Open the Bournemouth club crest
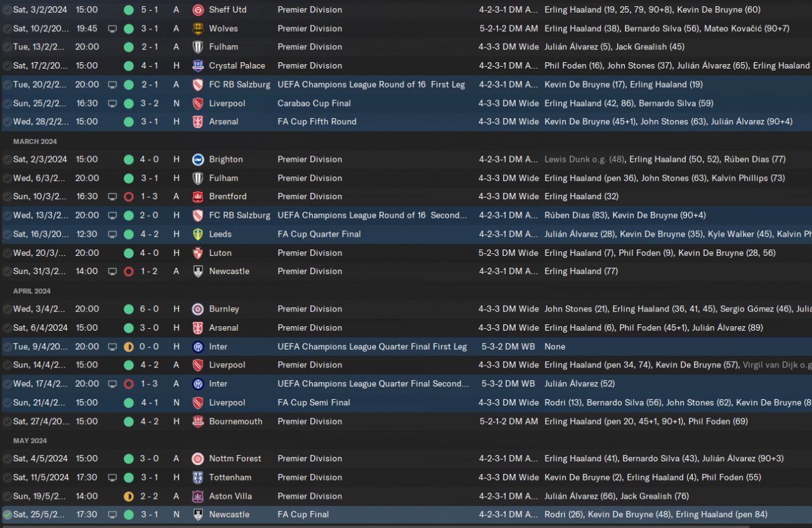This screenshot has height=528, width=812. [198, 421]
